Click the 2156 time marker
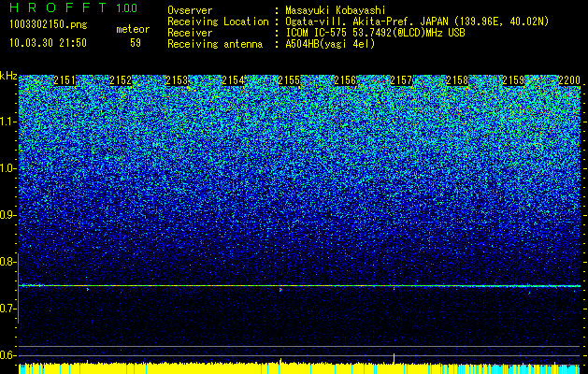The image size is (588, 374). coord(345,80)
